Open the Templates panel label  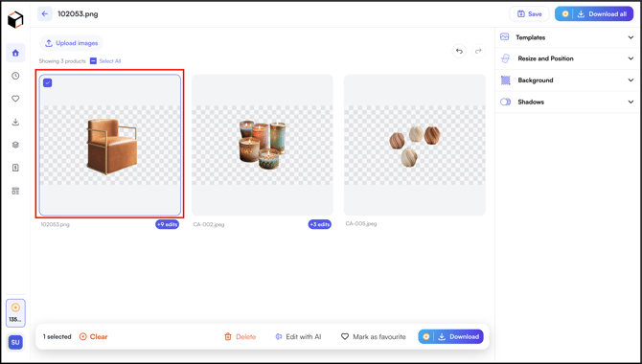coord(530,37)
